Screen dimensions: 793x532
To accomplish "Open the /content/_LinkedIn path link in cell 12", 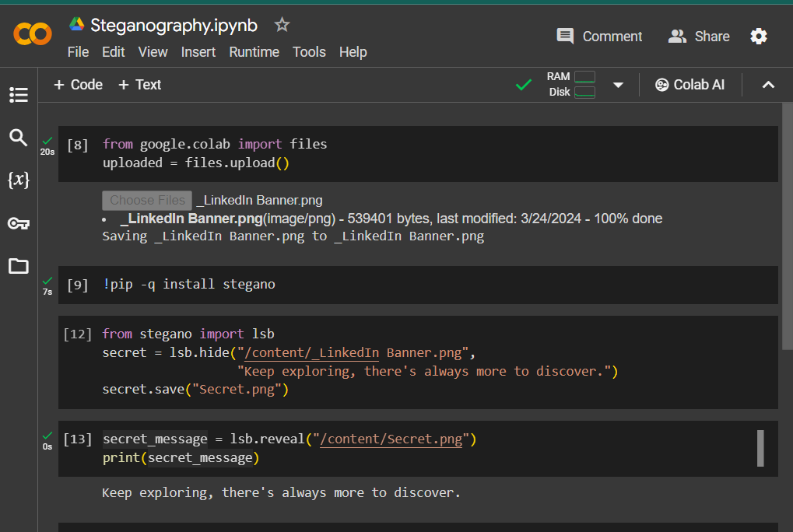I will tap(311, 352).
